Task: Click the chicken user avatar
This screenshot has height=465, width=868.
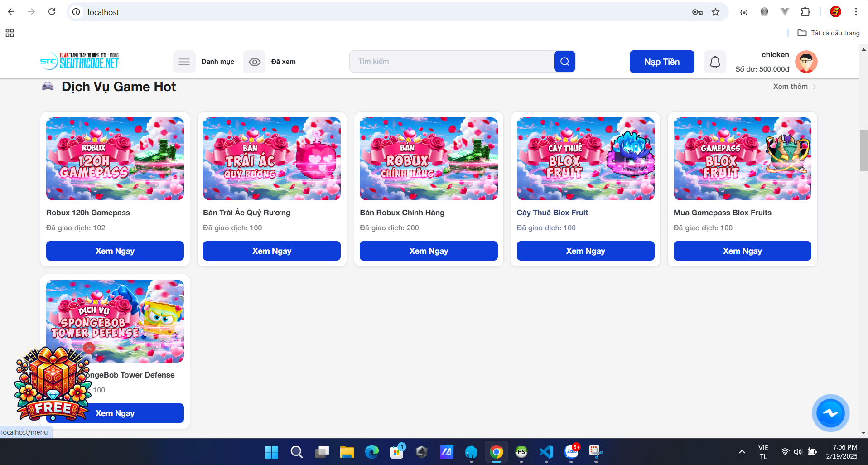Action: tap(806, 62)
